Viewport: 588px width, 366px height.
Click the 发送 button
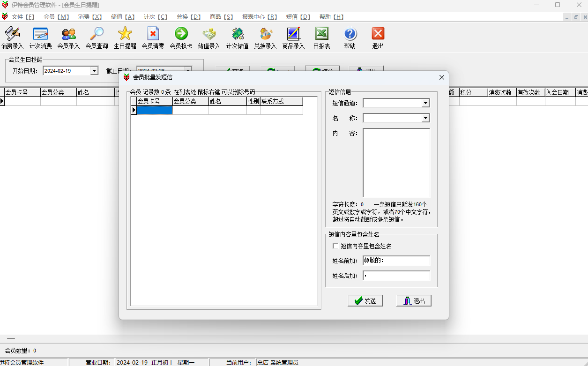click(365, 301)
